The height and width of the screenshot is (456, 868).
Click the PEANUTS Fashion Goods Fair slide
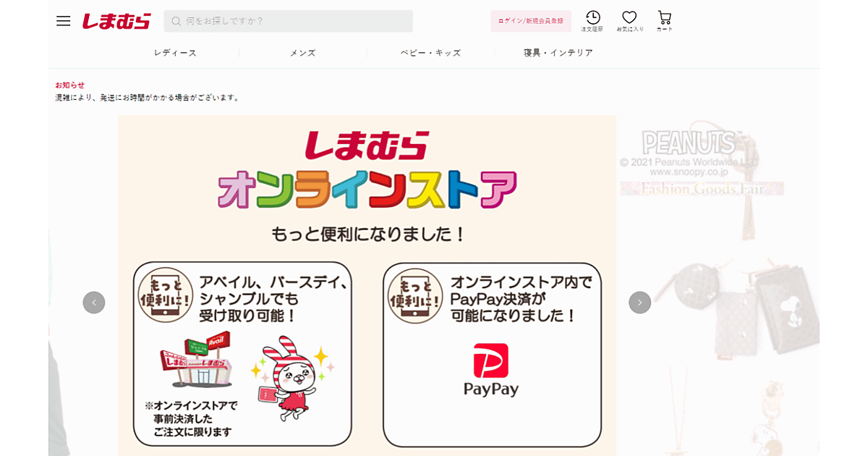(716, 290)
